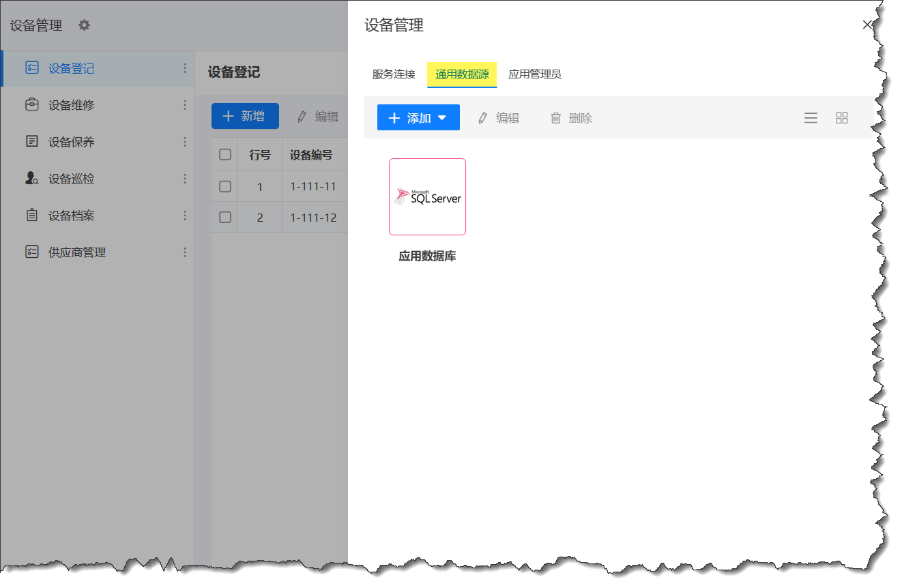Open the three-dot menu beside 设备登记
Image resolution: width=902 pixels, height=588 pixels.
(x=184, y=69)
